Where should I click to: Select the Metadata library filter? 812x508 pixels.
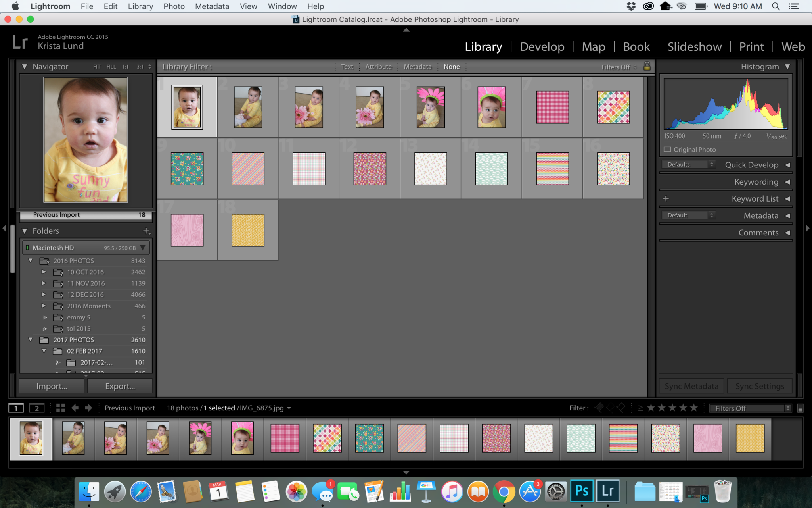(x=417, y=67)
